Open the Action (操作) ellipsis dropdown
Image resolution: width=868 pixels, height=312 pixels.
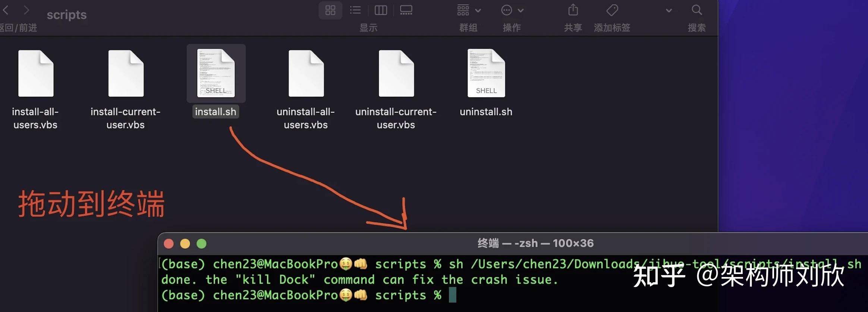coord(512,10)
